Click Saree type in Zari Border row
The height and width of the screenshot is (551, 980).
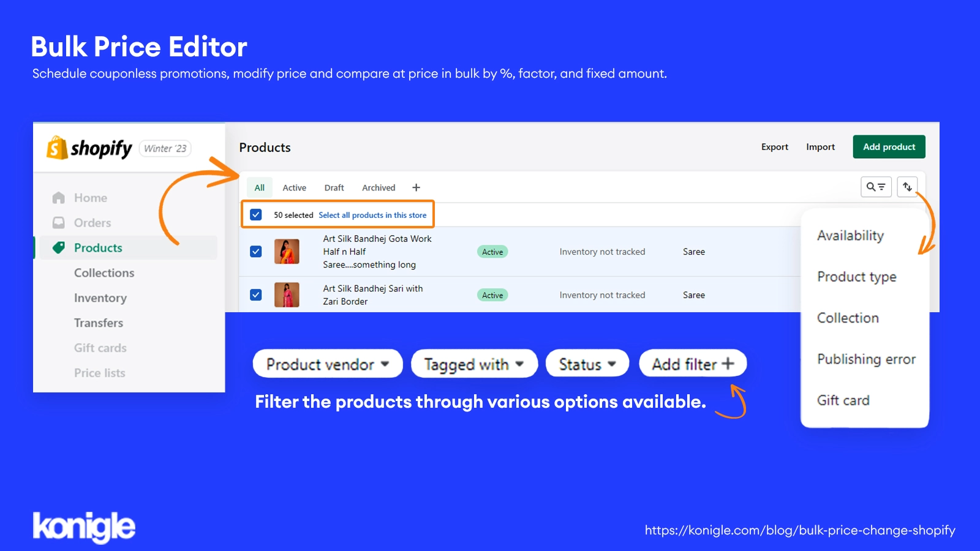[x=694, y=295]
